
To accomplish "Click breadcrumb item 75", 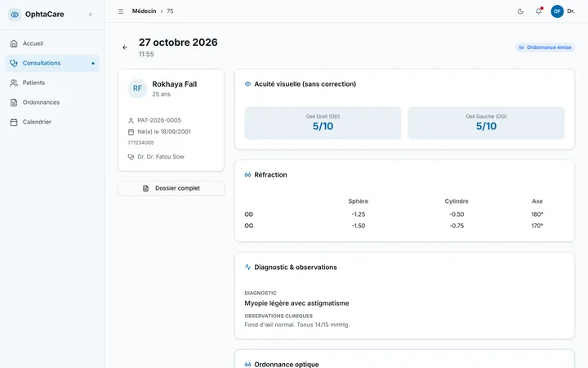I will [x=170, y=11].
